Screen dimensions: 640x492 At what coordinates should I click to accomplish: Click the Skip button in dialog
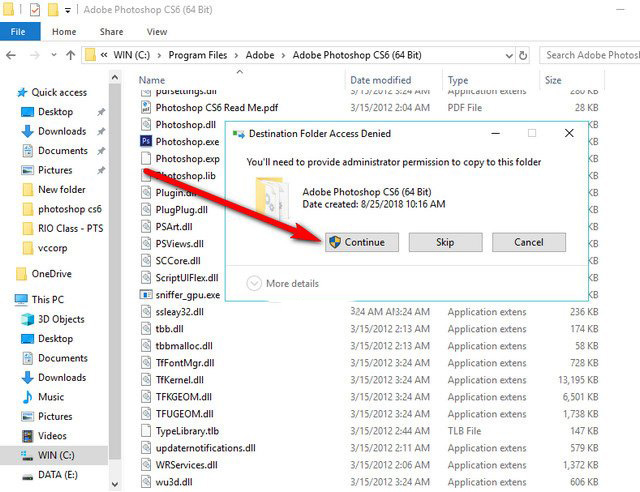(445, 242)
